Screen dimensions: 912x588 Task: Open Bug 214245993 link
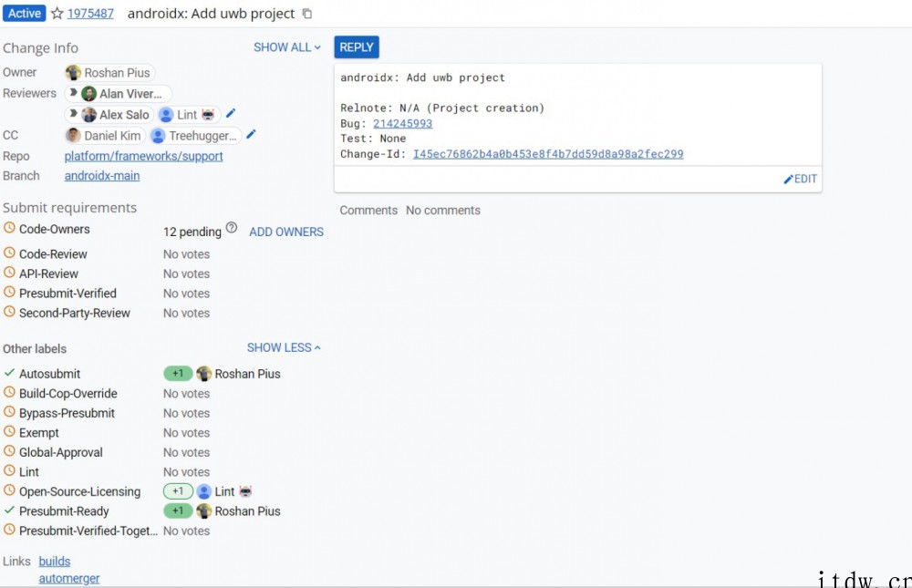pyautogui.click(x=402, y=123)
